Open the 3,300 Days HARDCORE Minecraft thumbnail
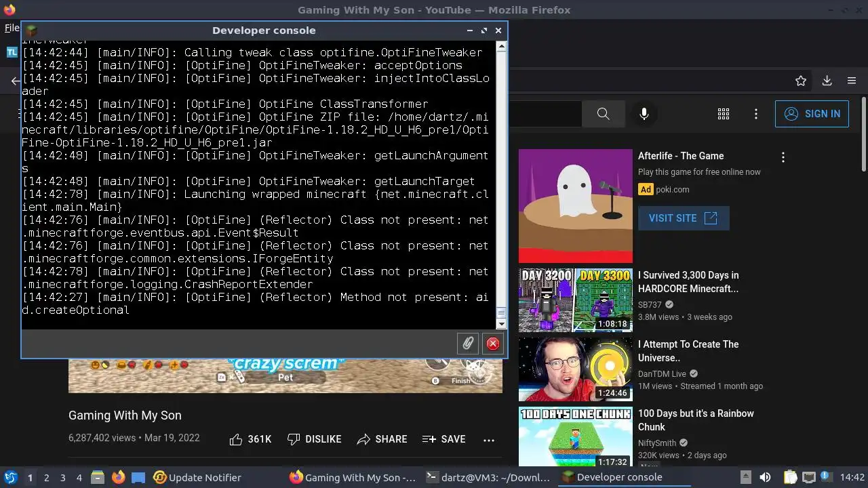The width and height of the screenshot is (868, 488). point(576,300)
